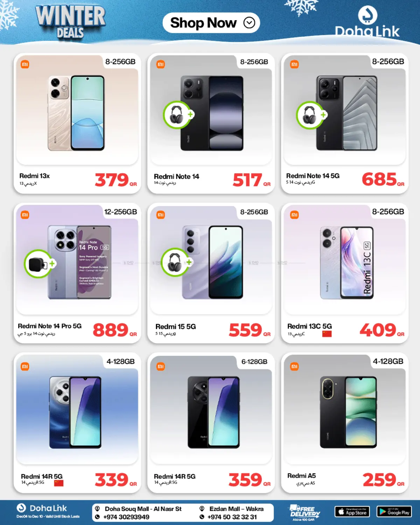The image size is (420, 525).
Task: Open the App Store download badge
Action: point(352,512)
